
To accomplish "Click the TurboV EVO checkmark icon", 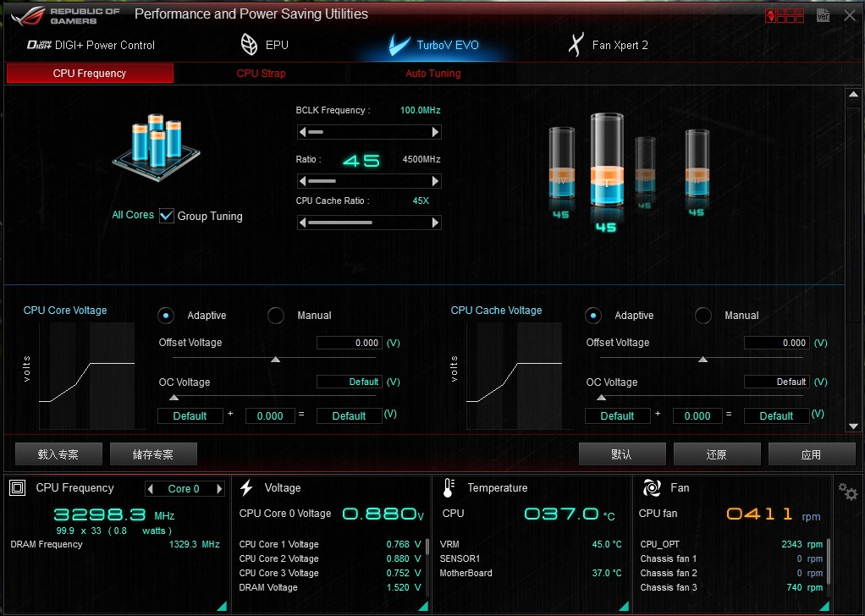I will pos(399,45).
